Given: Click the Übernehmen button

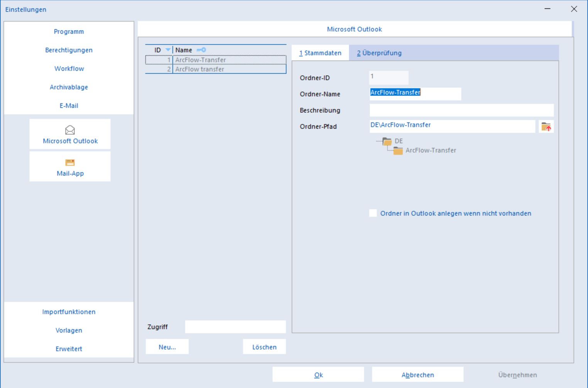Looking at the screenshot, I should pos(517,374).
